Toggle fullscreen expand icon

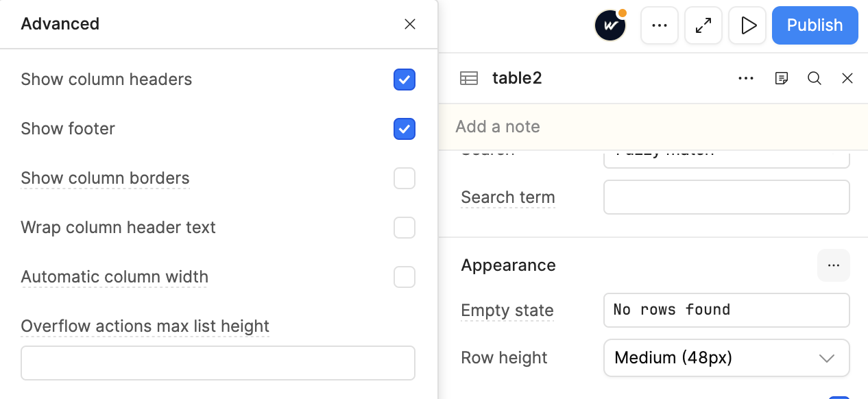703,25
